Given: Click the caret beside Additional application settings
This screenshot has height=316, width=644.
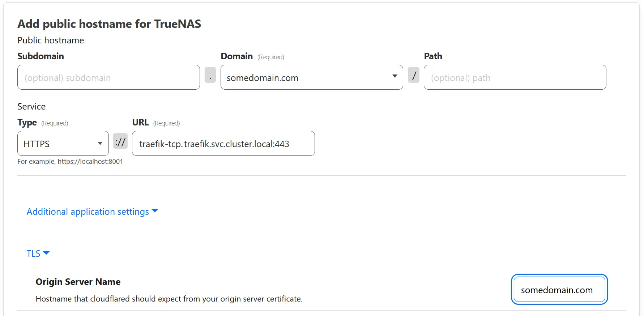Looking at the screenshot, I should point(155,211).
